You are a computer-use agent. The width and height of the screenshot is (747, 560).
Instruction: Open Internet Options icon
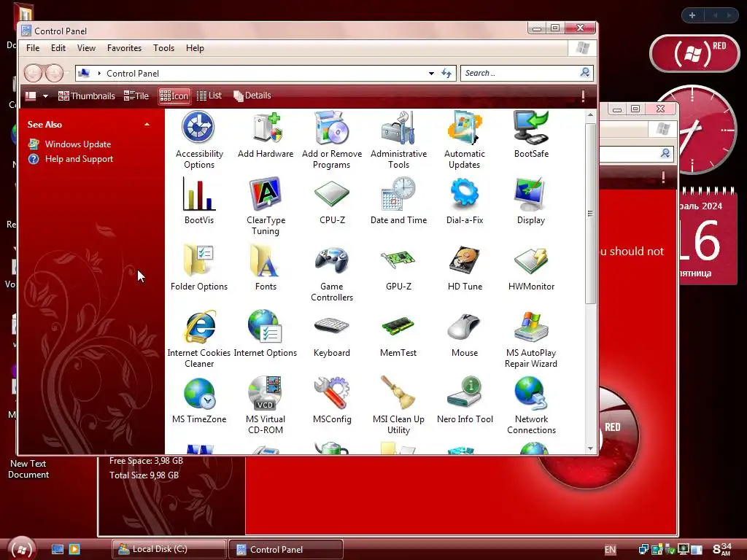tap(266, 327)
